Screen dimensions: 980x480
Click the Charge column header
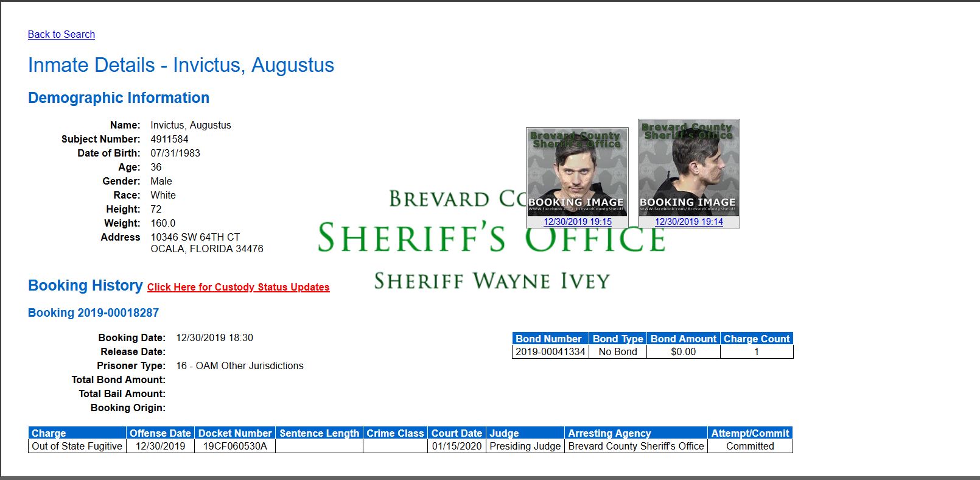(77, 433)
